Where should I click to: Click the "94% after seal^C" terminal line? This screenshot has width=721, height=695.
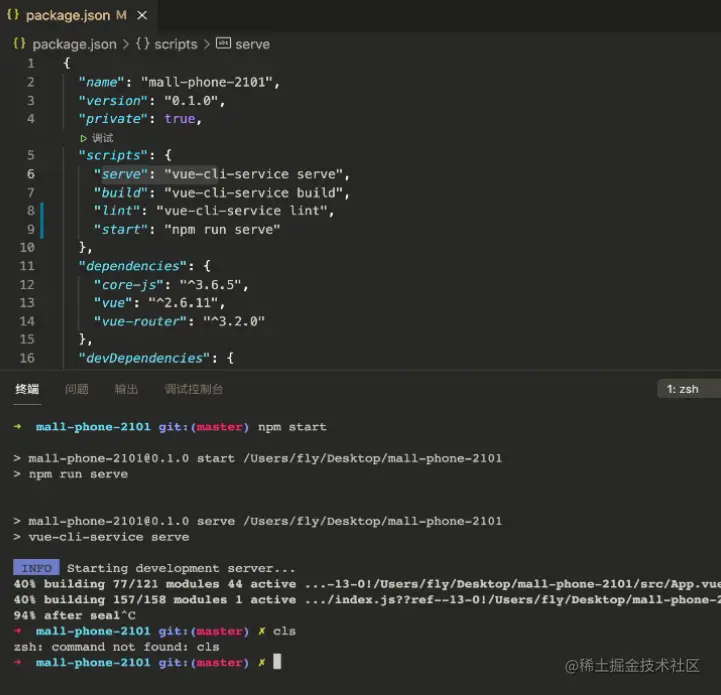pos(74,615)
